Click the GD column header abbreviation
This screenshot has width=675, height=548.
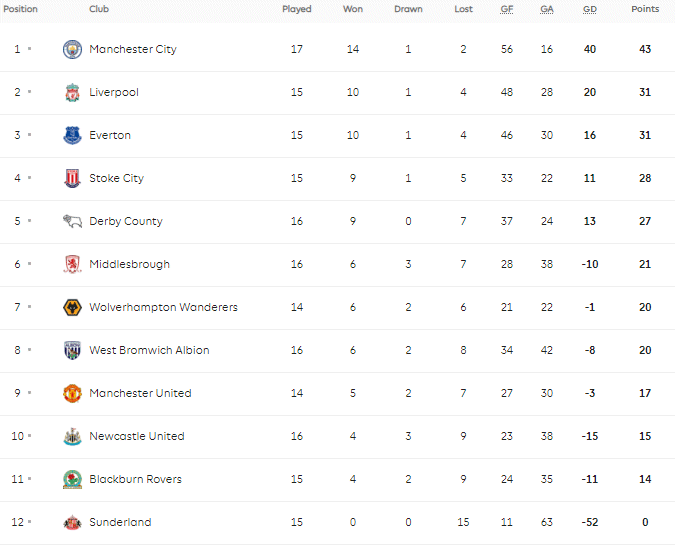click(590, 9)
